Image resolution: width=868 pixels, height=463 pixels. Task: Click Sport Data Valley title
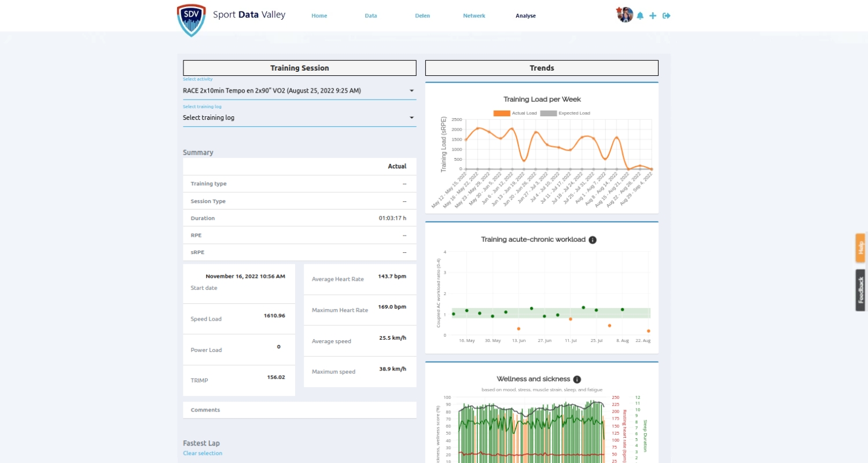click(249, 14)
